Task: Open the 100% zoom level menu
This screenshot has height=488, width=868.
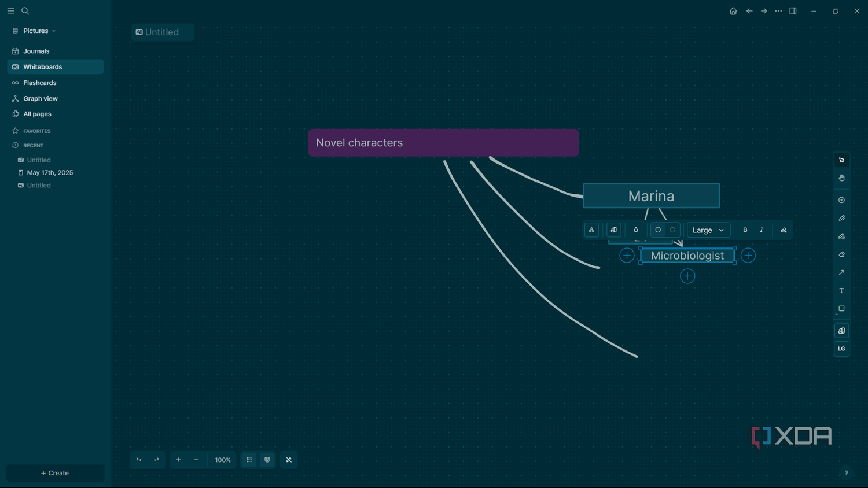Action: pos(223,460)
